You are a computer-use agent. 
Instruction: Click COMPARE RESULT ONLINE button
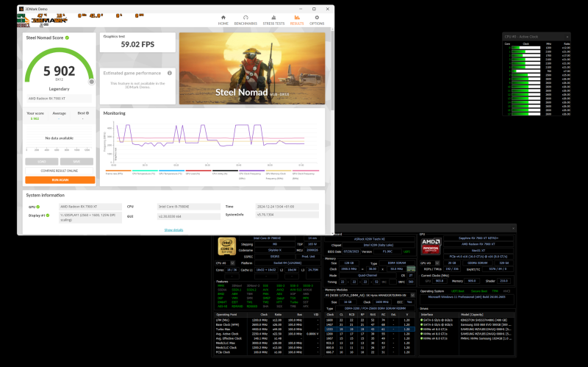[60, 171]
